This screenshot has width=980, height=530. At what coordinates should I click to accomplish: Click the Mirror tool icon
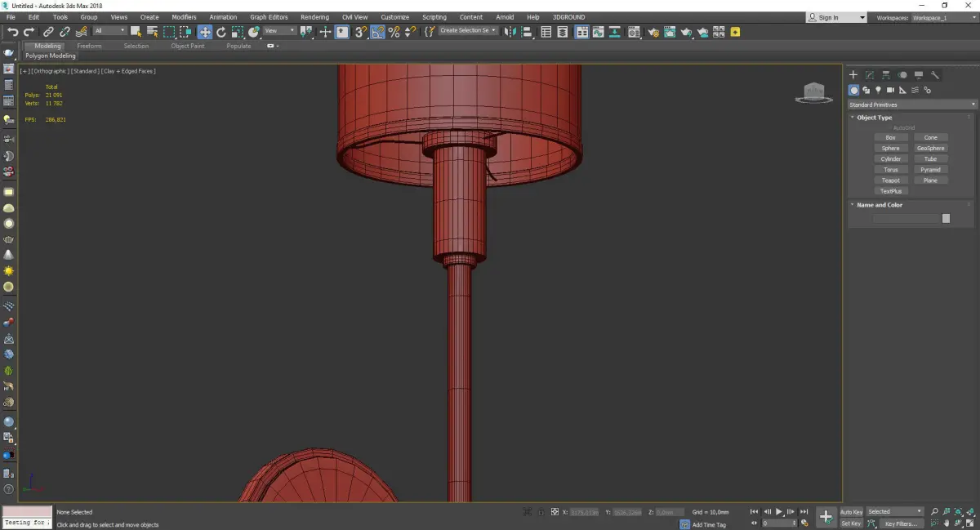(x=510, y=32)
